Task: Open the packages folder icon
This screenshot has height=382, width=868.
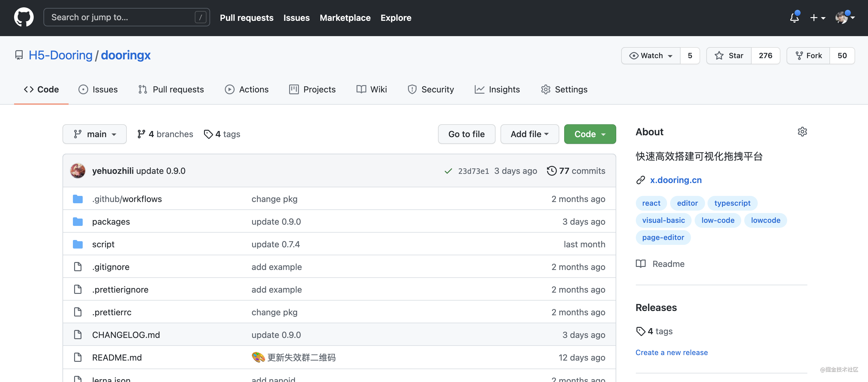Action: 78,222
